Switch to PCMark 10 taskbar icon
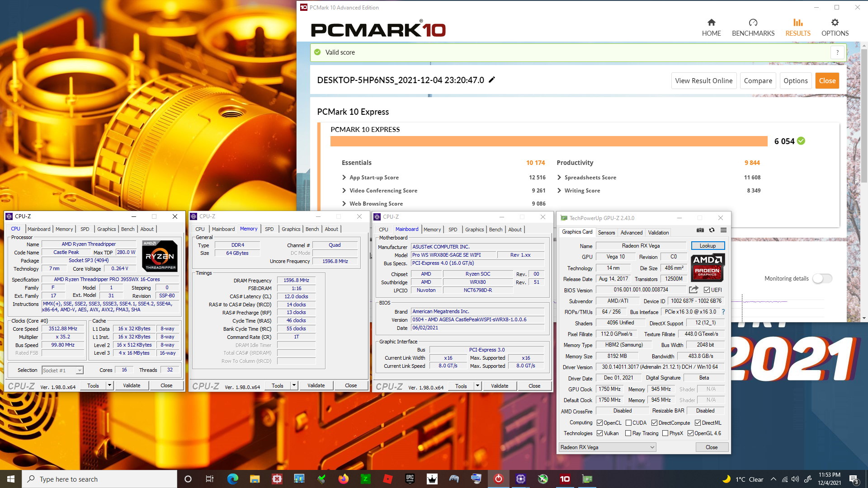Screen dimensions: 868x488 pos(565,479)
